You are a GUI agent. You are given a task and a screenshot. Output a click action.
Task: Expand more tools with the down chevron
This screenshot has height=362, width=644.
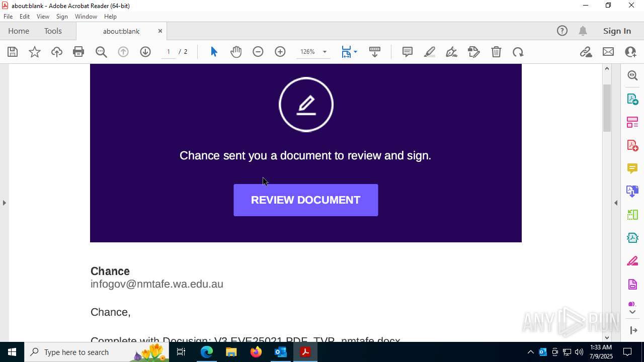(x=632, y=312)
